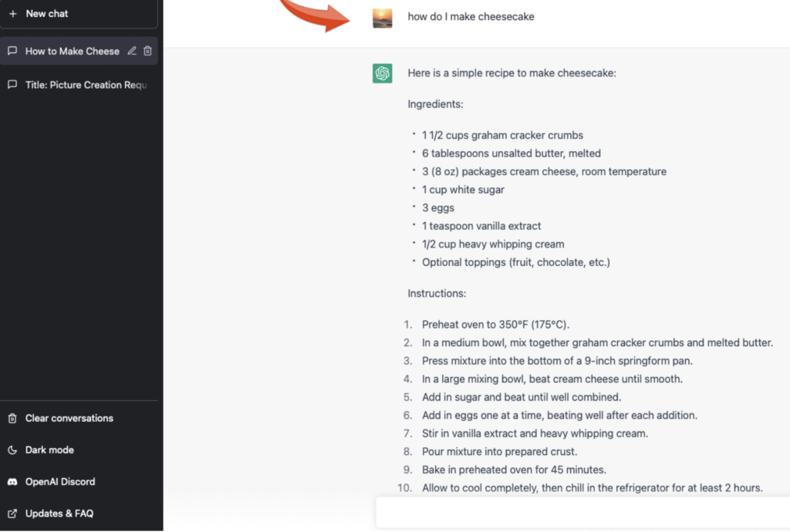Image resolution: width=790 pixels, height=532 pixels.
Task: Open Updates & FAQ link
Action: [59, 513]
